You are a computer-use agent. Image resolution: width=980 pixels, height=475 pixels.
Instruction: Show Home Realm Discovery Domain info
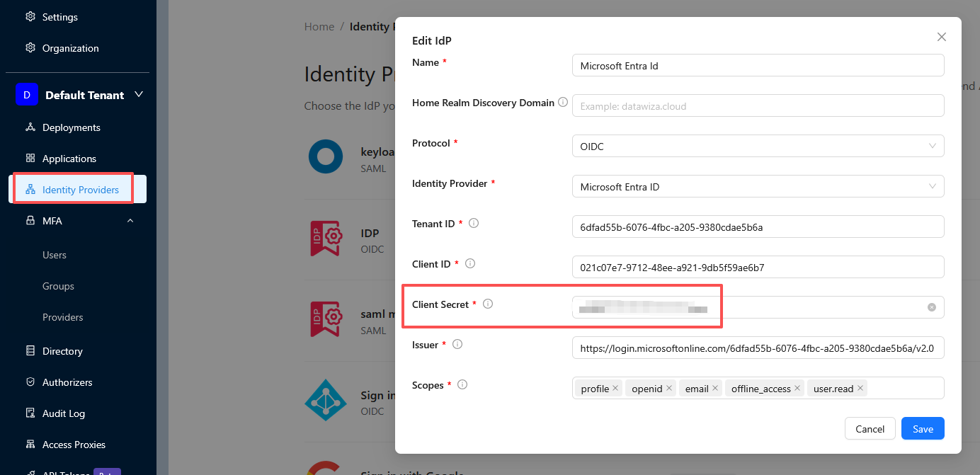click(x=563, y=103)
